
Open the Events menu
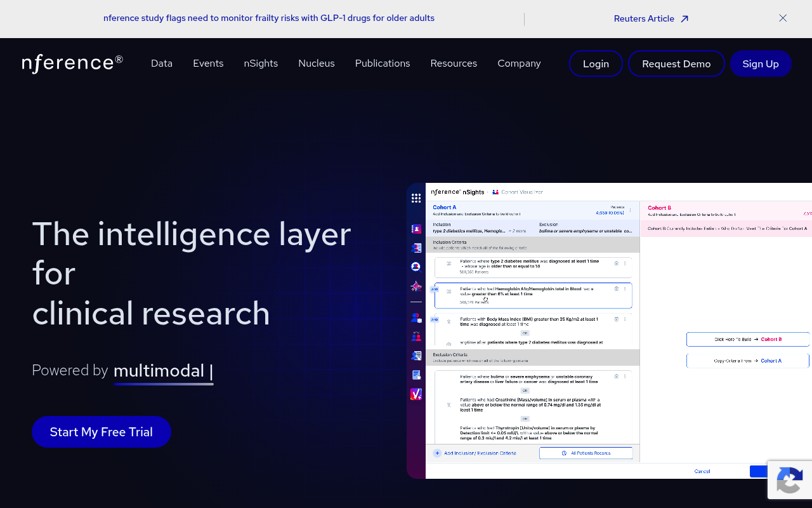pyautogui.click(x=208, y=63)
